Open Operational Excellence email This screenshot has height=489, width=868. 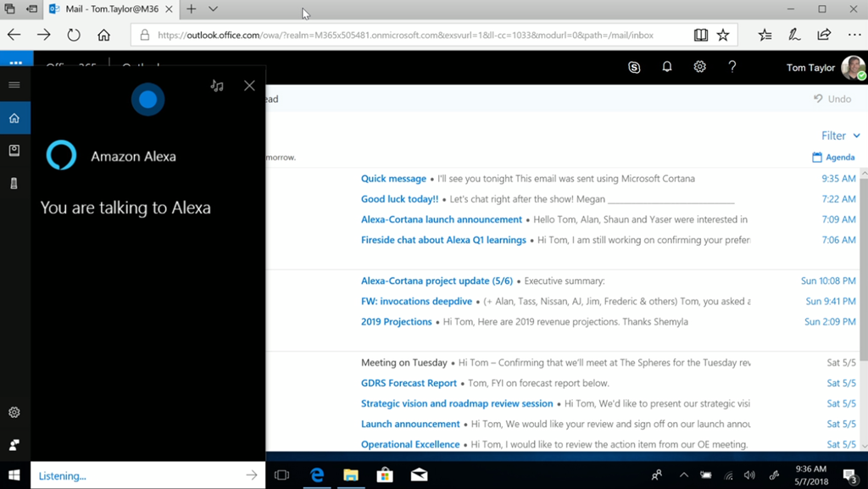[561, 444]
